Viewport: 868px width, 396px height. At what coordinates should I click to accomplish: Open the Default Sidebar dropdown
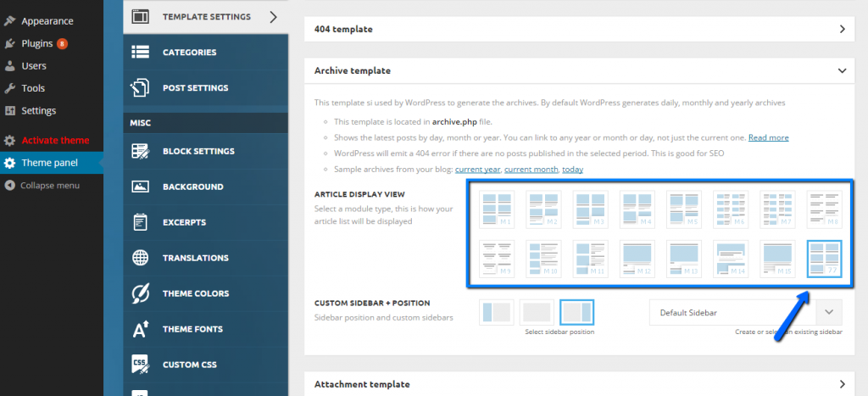[x=746, y=312]
